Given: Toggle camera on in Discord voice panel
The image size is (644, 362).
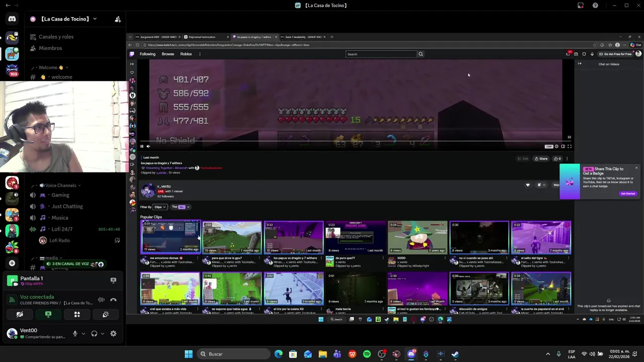Looking at the screenshot, I should pos(20,314).
